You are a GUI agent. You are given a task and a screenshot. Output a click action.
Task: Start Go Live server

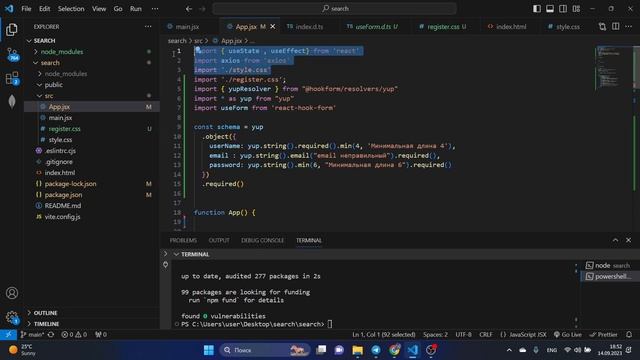567,334
